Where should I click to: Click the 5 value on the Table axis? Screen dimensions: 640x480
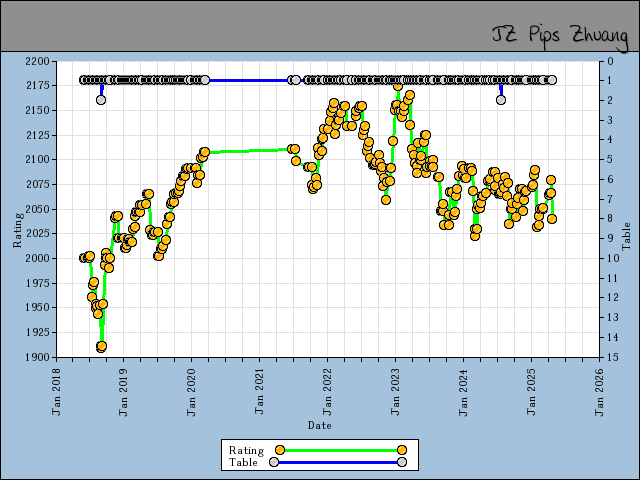[x=610, y=159]
